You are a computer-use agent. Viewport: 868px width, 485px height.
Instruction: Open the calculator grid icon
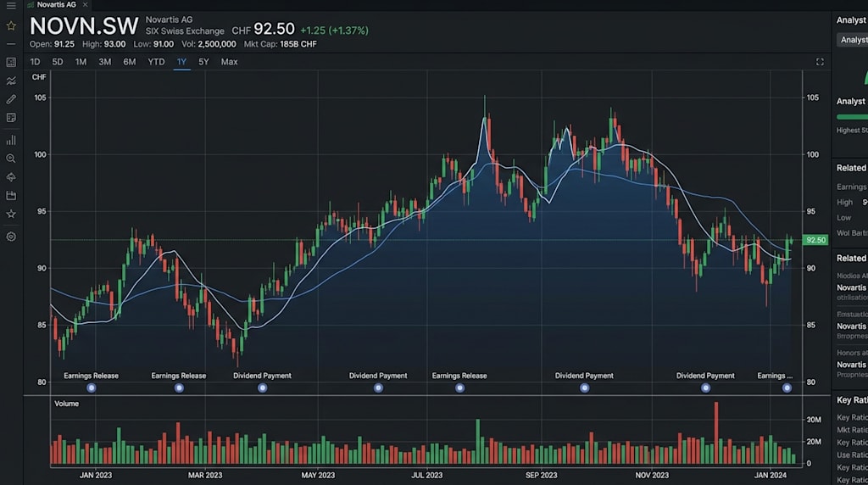[x=11, y=62]
